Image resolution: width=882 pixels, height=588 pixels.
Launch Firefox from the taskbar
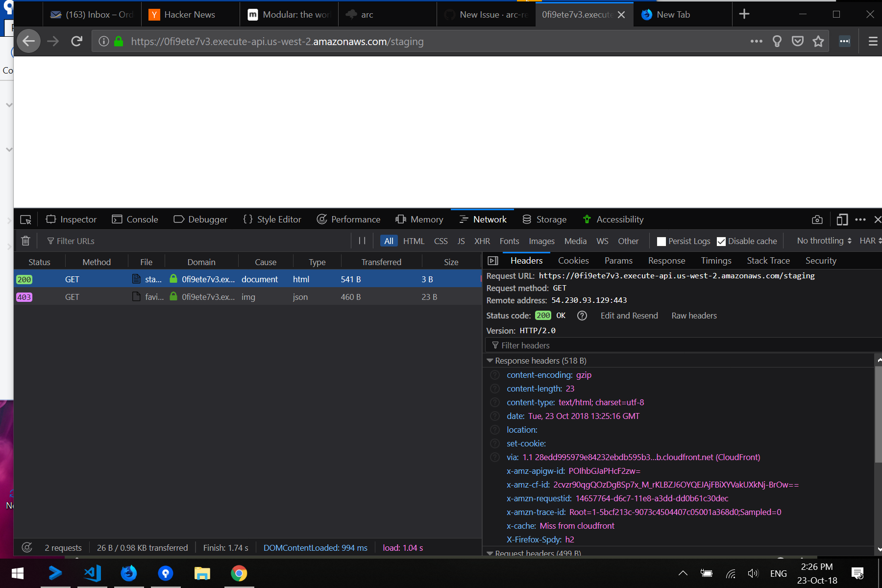129,573
